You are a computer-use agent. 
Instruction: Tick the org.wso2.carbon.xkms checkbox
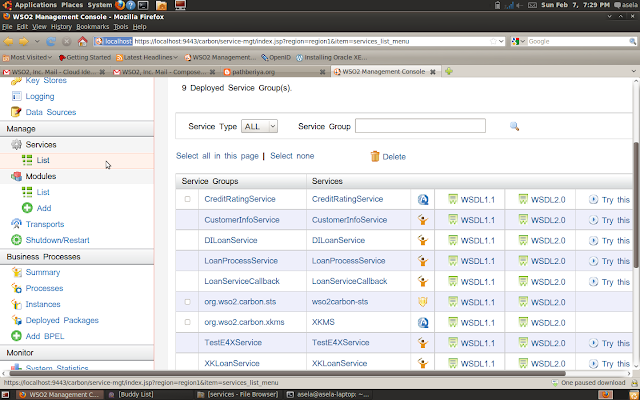click(187, 322)
